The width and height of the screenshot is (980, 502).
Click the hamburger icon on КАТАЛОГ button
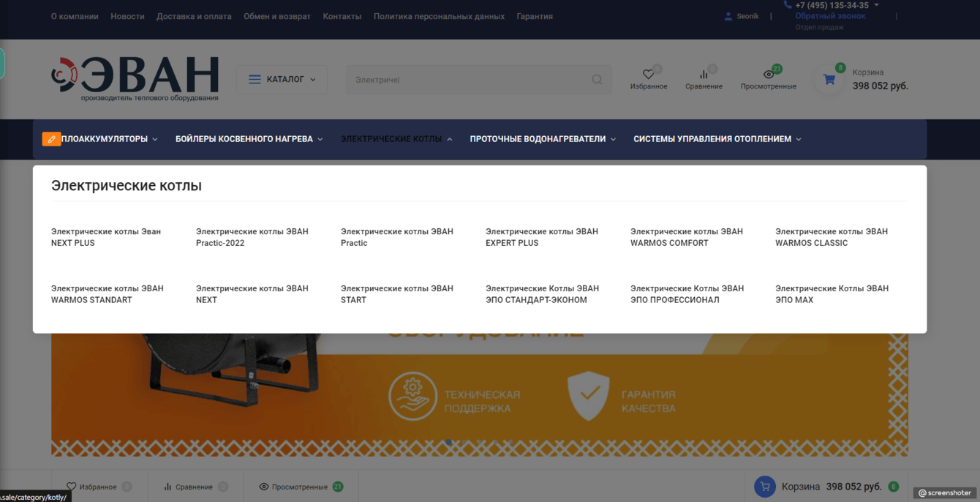(x=255, y=79)
